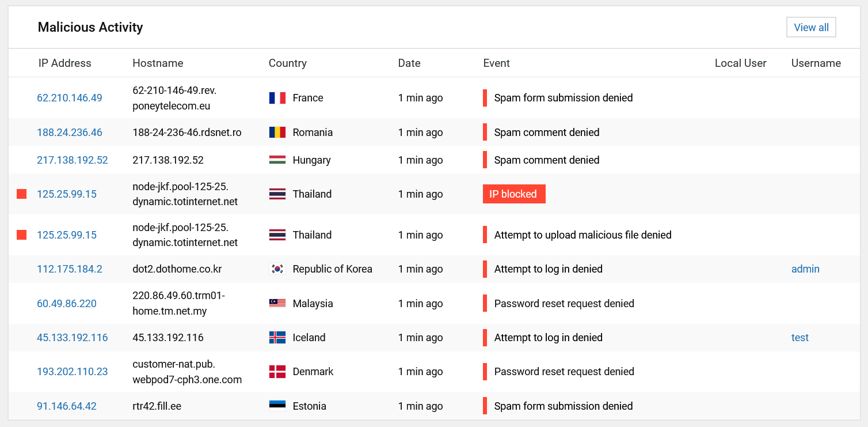The image size is (868, 427).
Task: Click the Iceland flag icon
Action: pyautogui.click(x=277, y=338)
